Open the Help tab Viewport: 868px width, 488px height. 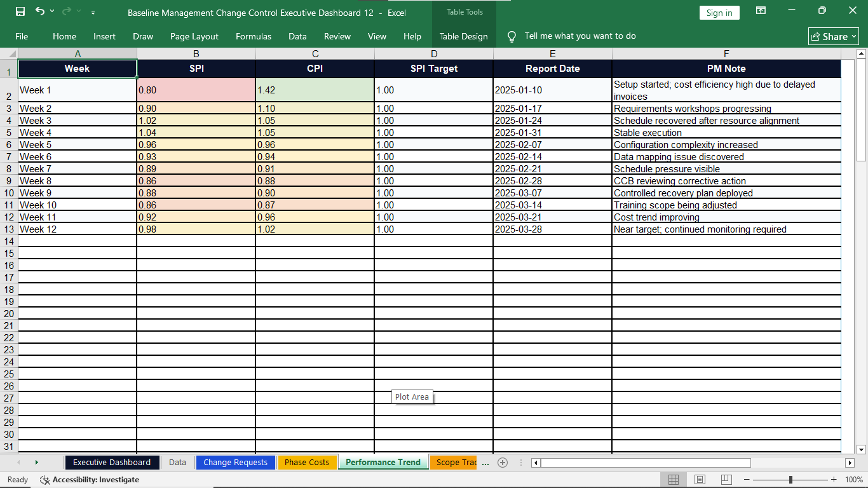click(x=412, y=36)
